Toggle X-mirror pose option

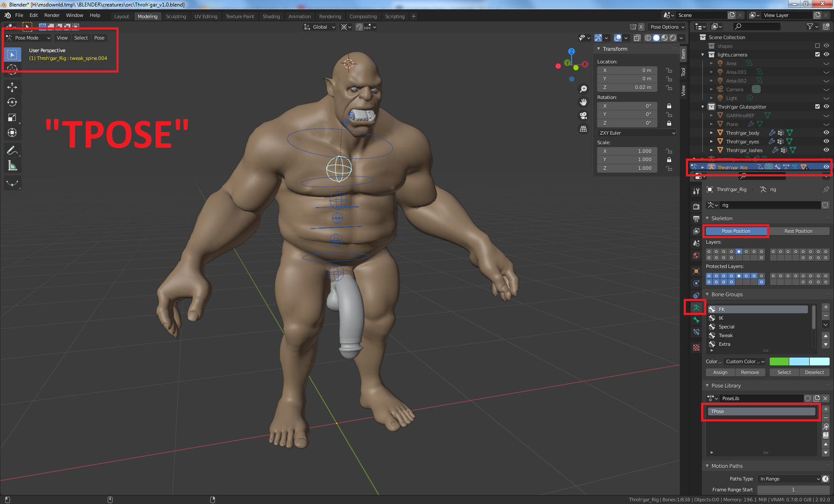[x=641, y=27]
